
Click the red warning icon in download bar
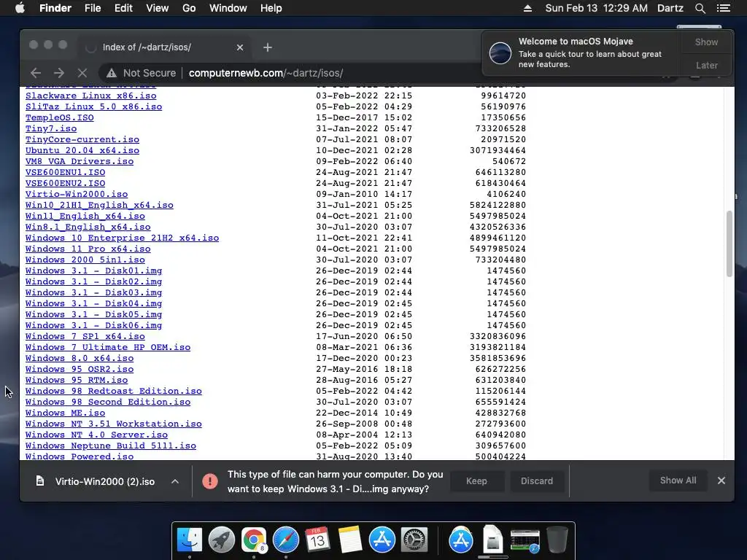tap(209, 481)
